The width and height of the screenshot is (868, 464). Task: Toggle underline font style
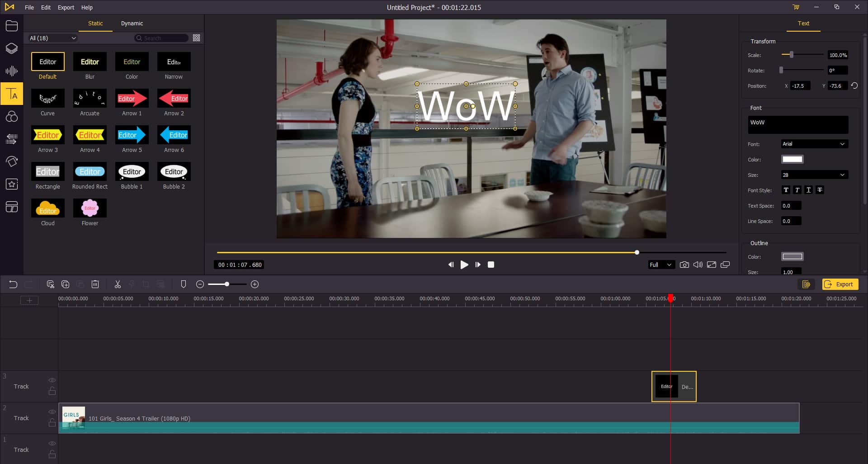tap(808, 190)
